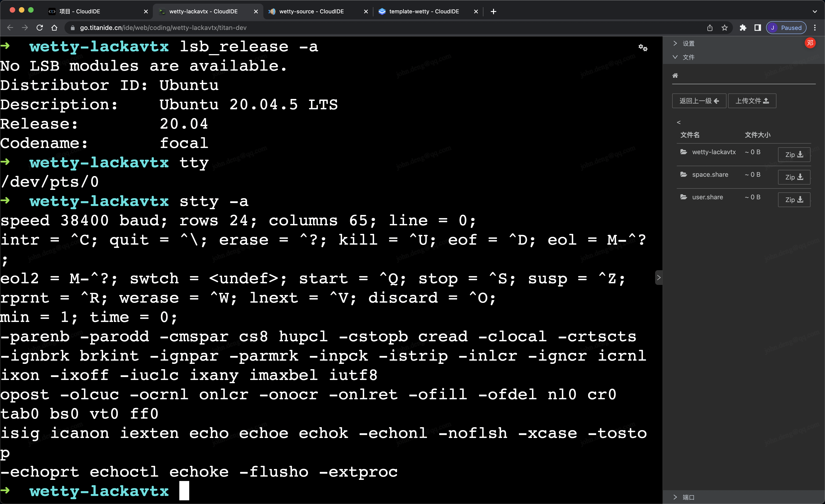Go to browser home page

[54, 28]
